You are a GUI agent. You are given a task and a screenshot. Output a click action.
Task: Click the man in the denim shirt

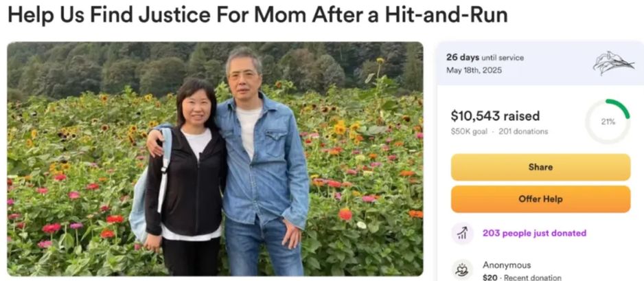pyautogui.click(x=263, y=164)
